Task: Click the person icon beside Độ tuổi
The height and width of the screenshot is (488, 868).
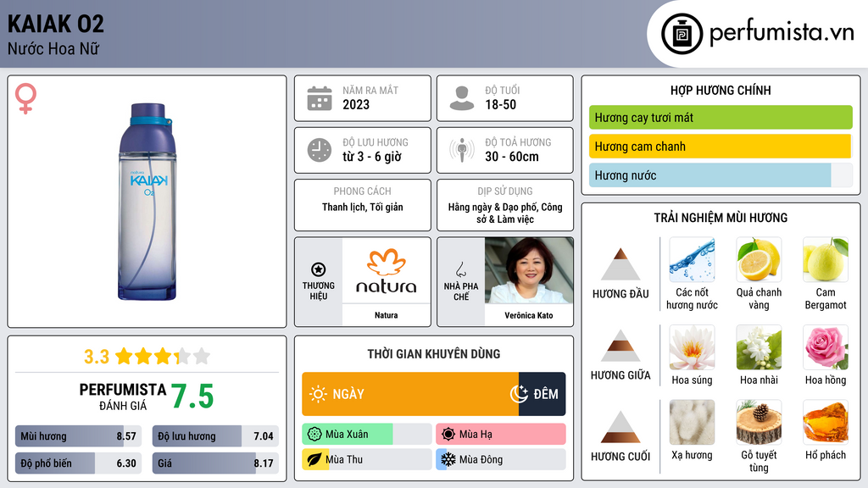Action: [x=462, y=98]
